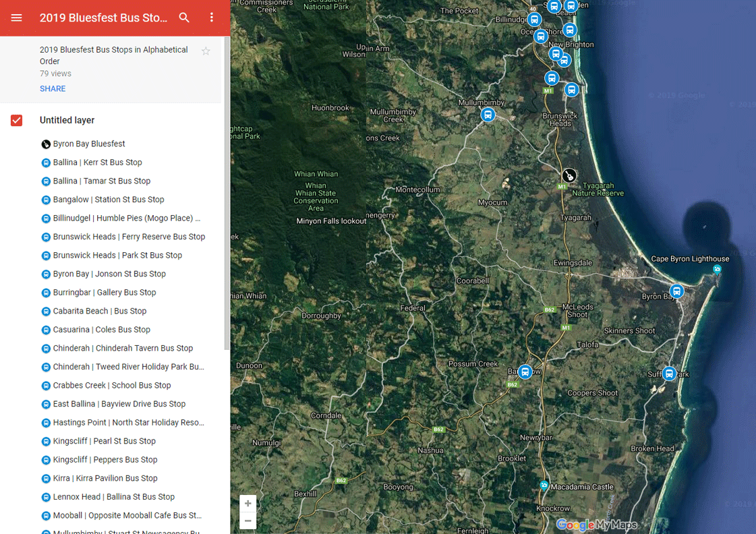Screen dimensions: 756x534
Task: Select 'Chinderah | Tweed River Holiday Park' entry
Action: (129, 367)
